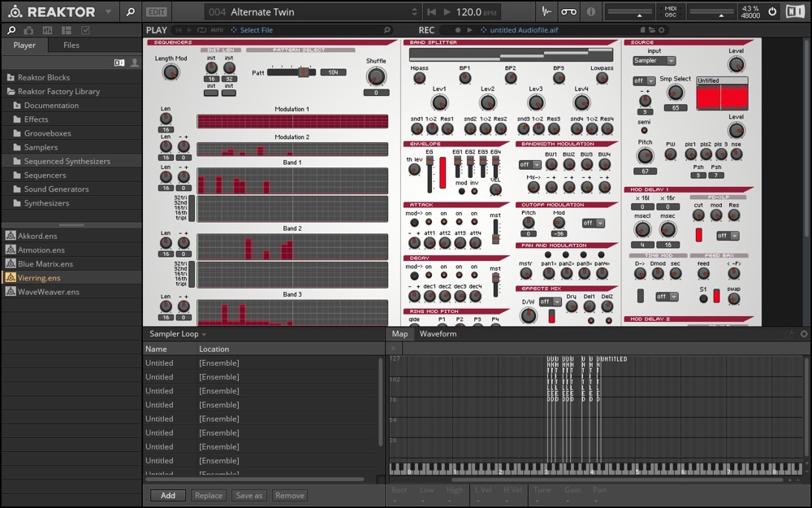Open the off dropdown in Effects Mix
The height and width of the screenshot is (508, 812).
click(x=551, y=302)
